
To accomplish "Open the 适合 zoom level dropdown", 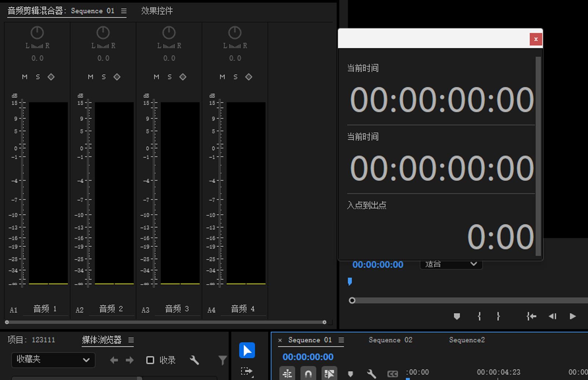I will (x=451, y=264).
